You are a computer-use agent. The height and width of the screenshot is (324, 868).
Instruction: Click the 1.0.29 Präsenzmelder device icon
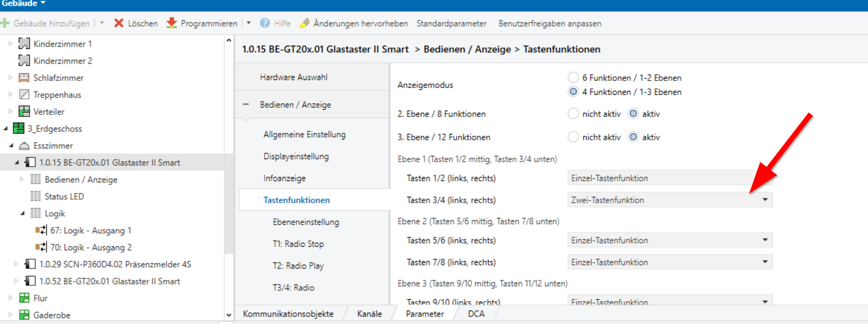30,264
